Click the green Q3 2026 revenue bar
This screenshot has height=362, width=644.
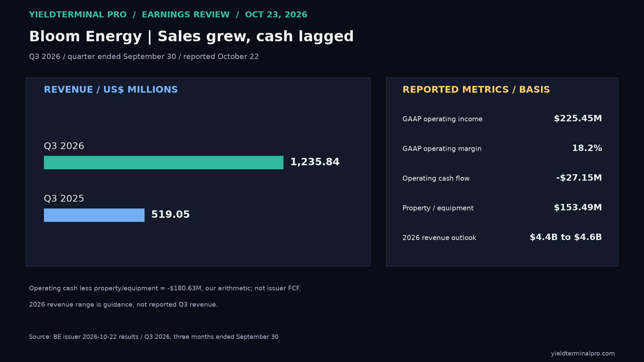click(164, 163)
